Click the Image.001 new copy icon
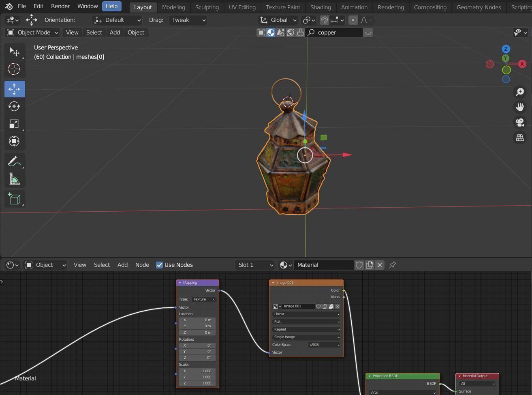 pos(325,306)
